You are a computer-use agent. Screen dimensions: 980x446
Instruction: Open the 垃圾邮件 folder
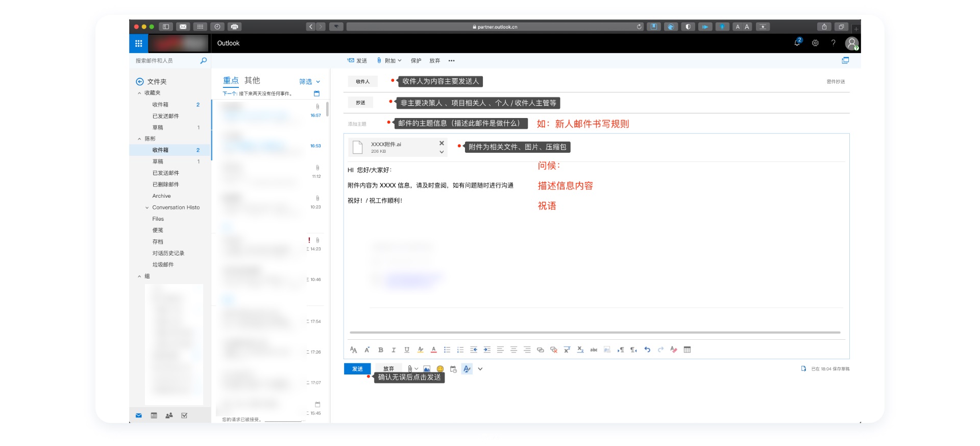163,265
